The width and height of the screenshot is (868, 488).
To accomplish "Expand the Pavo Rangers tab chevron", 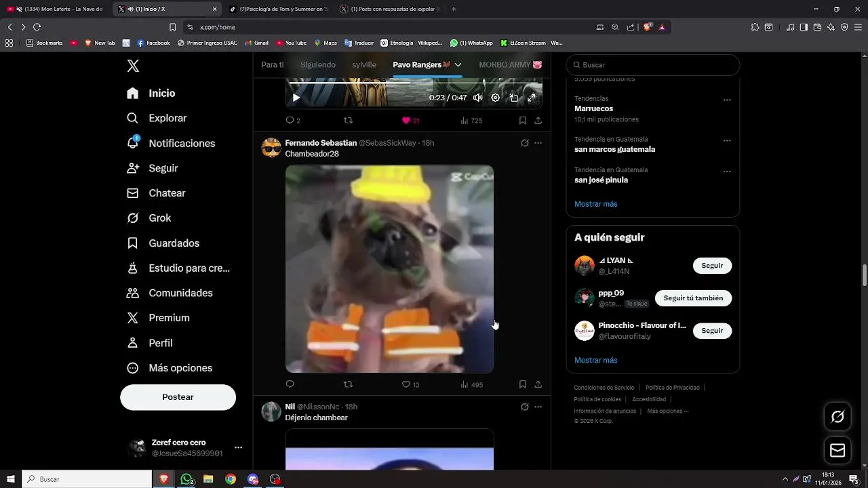I will [458, 64].
